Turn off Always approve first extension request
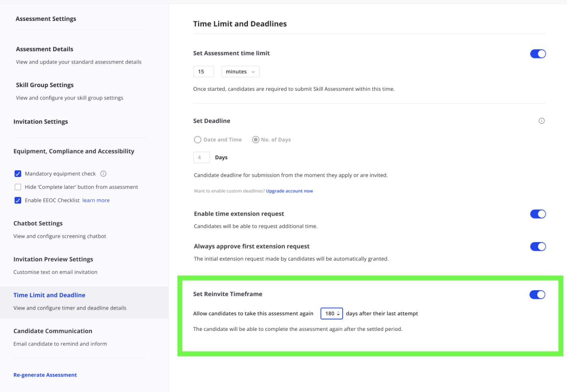Screen dimensions: 567x392 click(x=537, y=246)
